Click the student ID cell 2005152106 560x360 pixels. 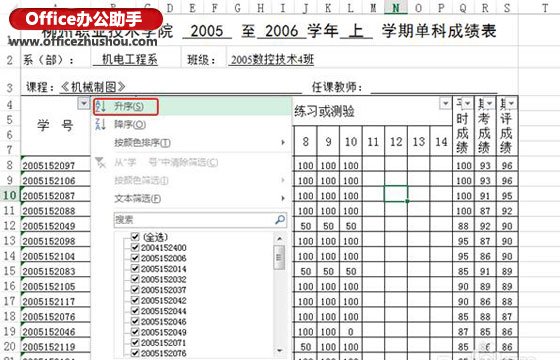coord(56,180)
